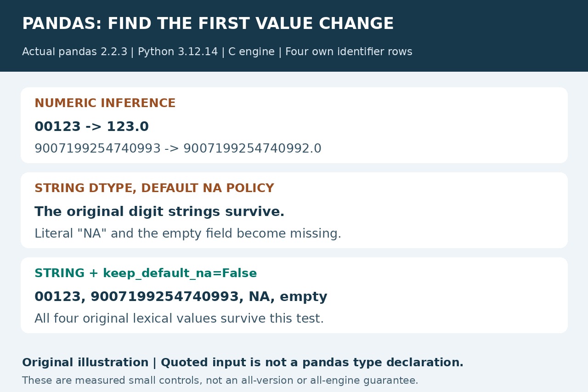Click "Python 3.12.14" in the subtitle
This screenshot has width=588, height=392.
pos(178,52)
